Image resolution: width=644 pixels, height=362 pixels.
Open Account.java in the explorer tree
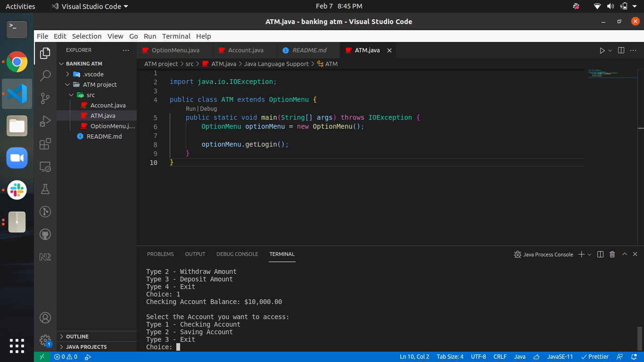pyautogui.click(x=97, y=105)
